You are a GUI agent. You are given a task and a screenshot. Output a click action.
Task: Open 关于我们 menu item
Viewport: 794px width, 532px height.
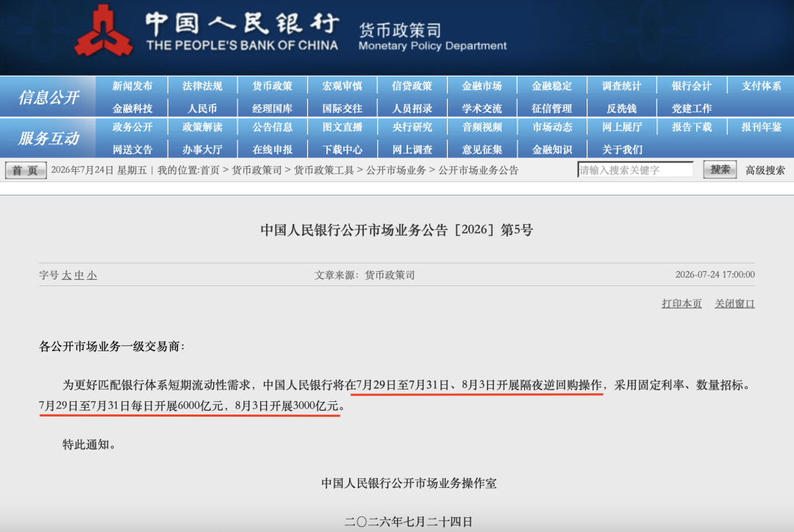622,149
